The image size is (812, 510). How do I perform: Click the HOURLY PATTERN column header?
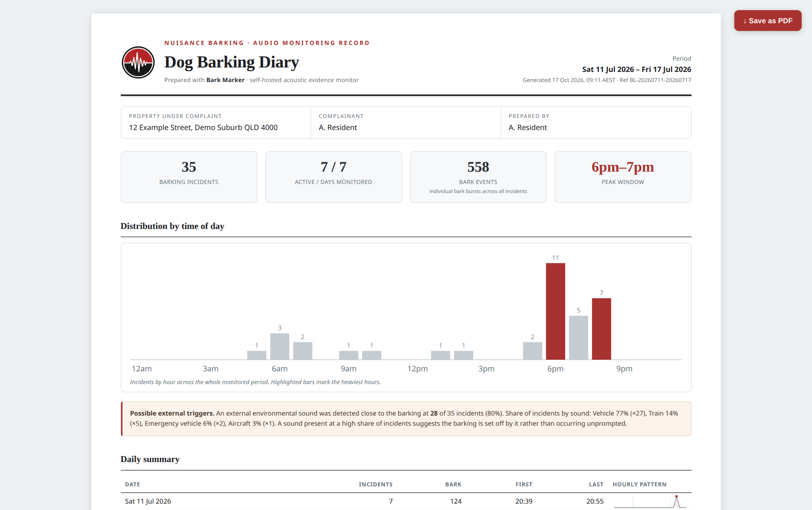(x=639, y=485)
